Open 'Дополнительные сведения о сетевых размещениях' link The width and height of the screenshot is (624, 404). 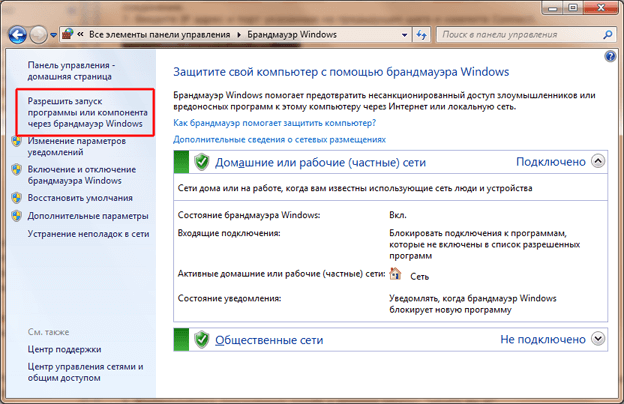(x=279, y=140)
